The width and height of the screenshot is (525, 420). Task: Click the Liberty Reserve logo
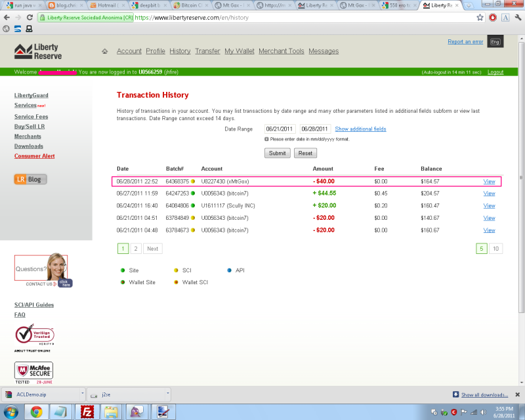[37, 51]
